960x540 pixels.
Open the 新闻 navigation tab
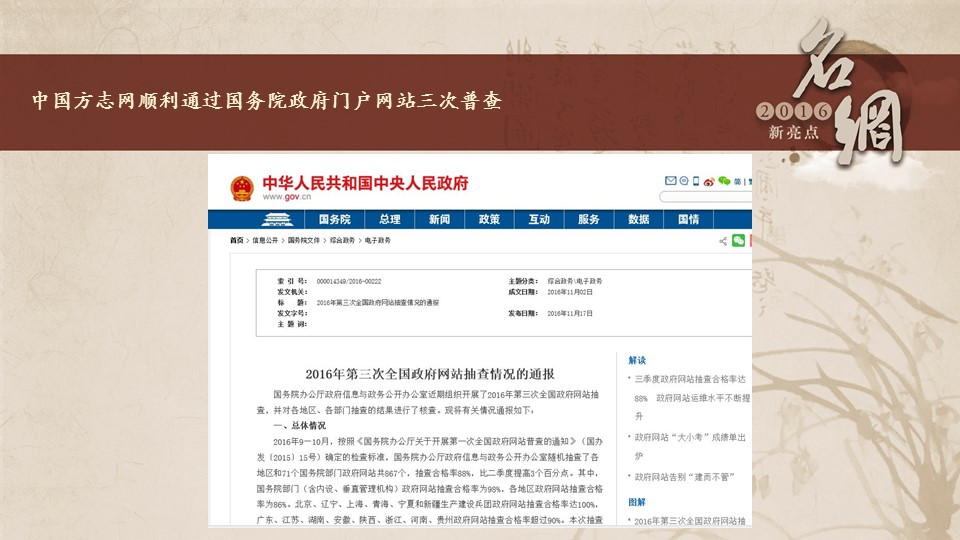coord(439,219)
